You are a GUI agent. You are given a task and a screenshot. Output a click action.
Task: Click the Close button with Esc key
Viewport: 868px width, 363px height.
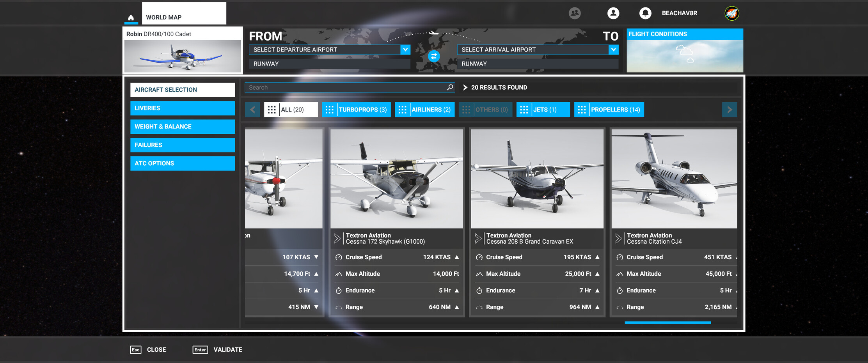pos(148,350)
